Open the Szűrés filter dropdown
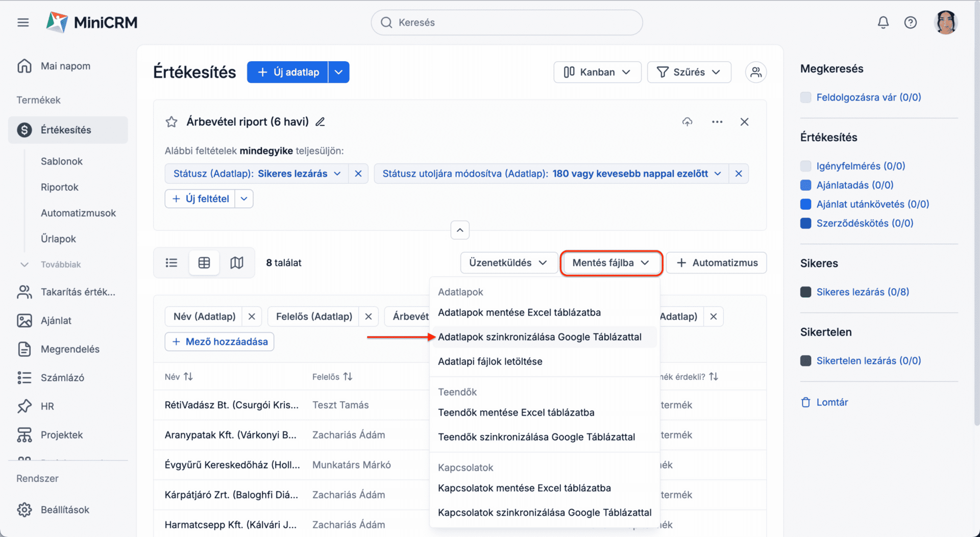980x537 pixels. pos(689,72)
